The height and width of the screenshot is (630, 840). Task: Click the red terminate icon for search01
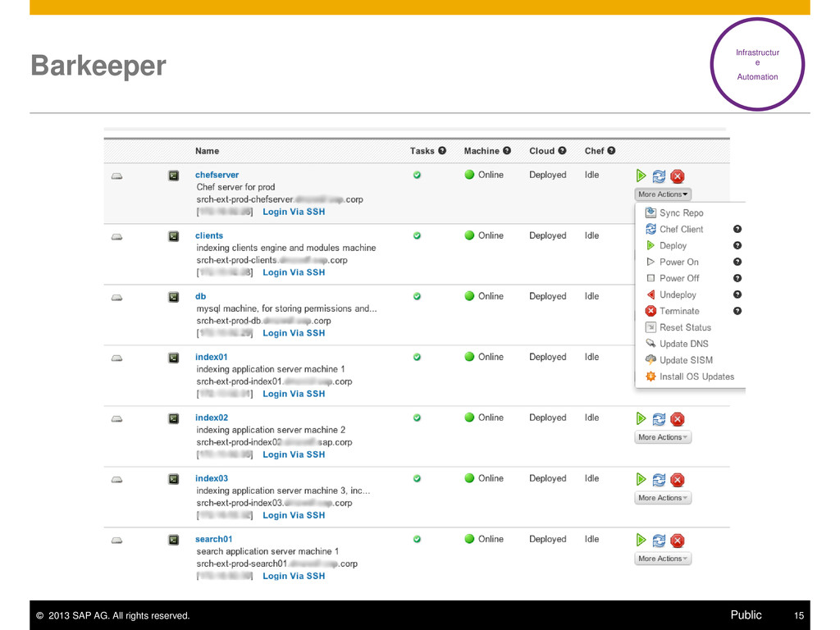click(677, 540)
